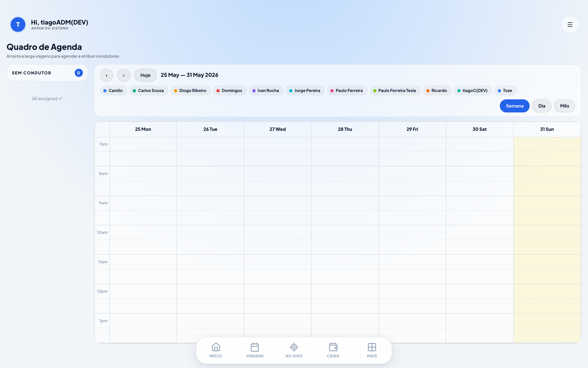588x368 pixels.
Task: Toggle tiagoC(DEV) driver filter
Action: (473, 91)
